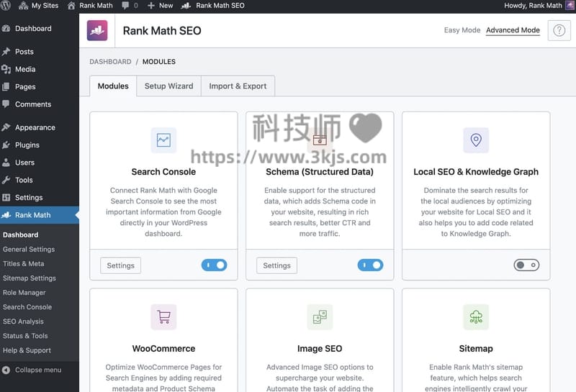The height and width of the screenshot is (392, 576).
Task: Open Comments in the sidebar
Action: 40,104
